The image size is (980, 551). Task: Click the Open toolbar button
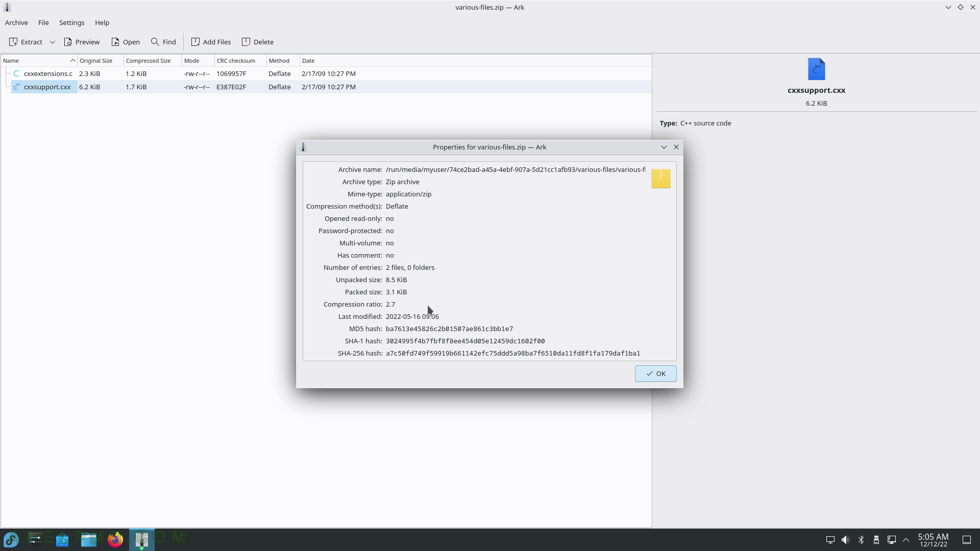click(x=126, y=42)
